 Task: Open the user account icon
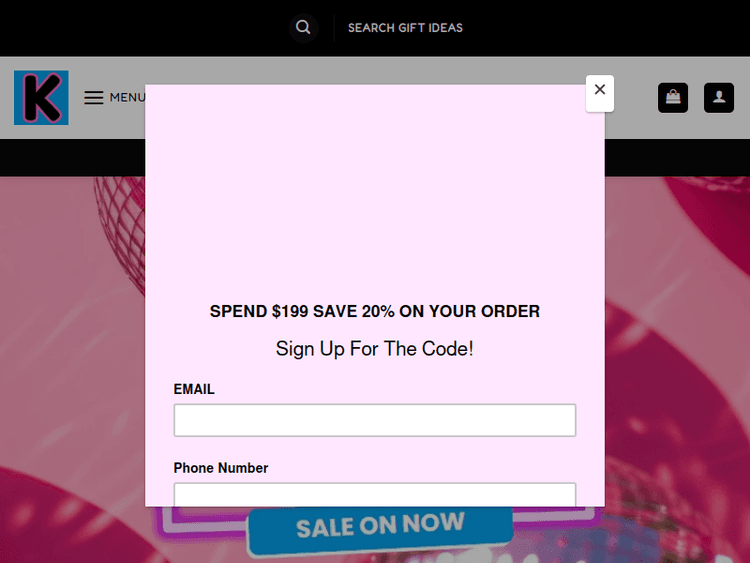click(x=718, y=98)
